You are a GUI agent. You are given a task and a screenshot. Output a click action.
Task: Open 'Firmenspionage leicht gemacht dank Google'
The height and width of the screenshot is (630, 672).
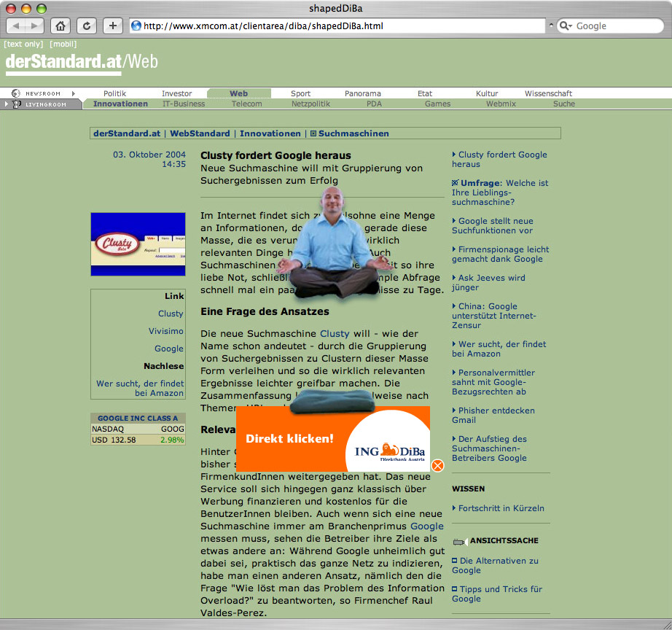coord(500,254)
